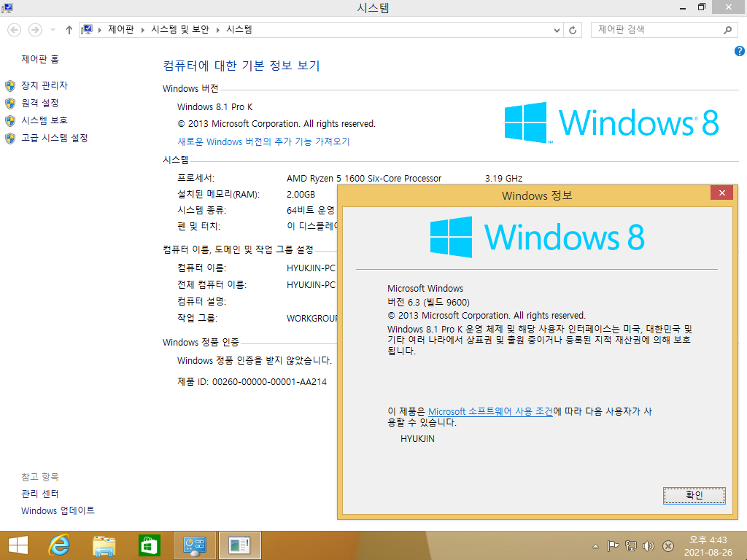Go up one level with Up arrow

click(x=69, y=30)
